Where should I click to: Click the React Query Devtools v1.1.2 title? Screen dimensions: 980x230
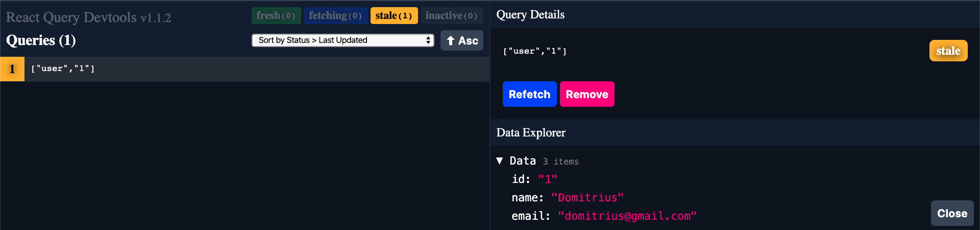tap(88, 17)
